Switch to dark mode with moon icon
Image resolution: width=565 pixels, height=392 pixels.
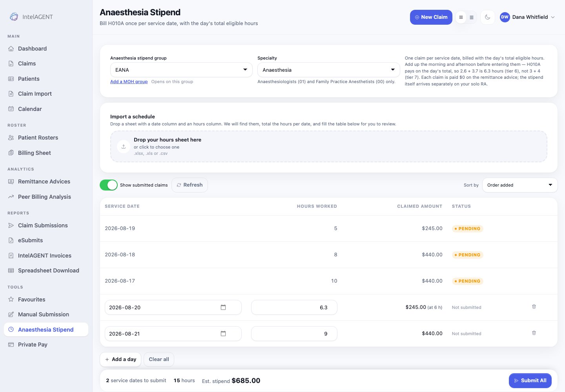click(487, 17)
